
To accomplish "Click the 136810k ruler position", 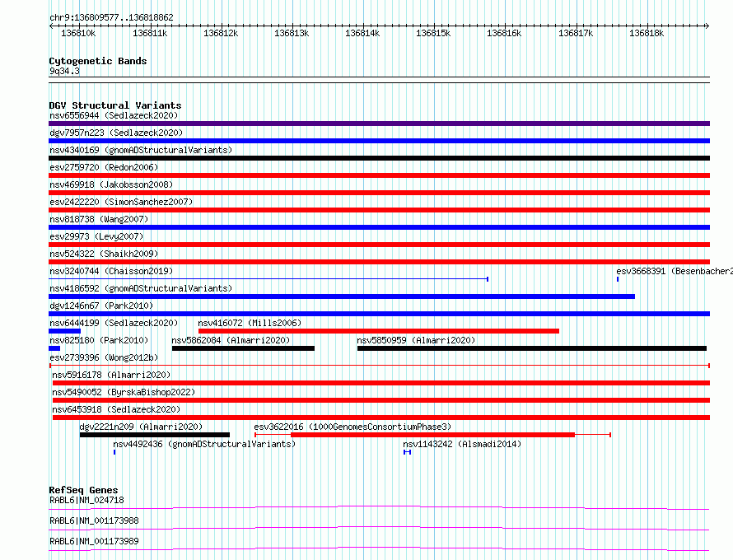I will click(x=78, y=33).
